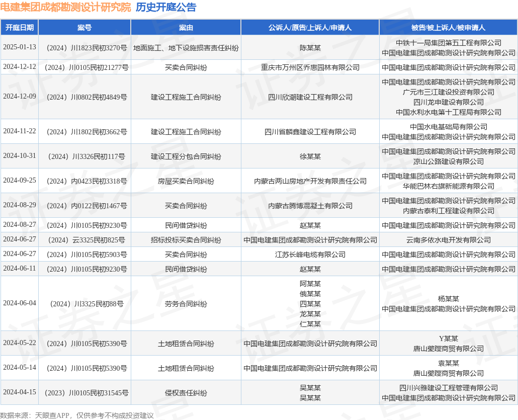
Task: Click case number (2024)川3326民初117号
Action: pos(86,156)
